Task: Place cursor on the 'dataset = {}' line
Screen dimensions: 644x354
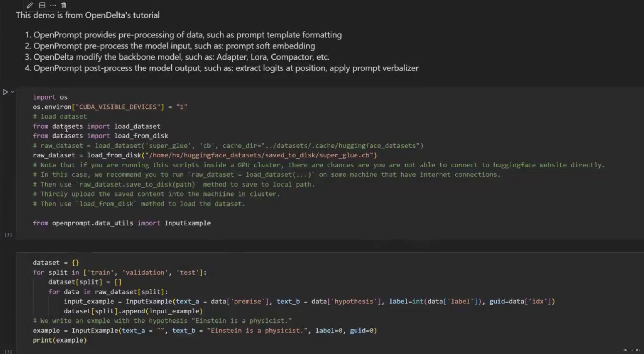Action: pyautogui.click(x=56, y=263)
